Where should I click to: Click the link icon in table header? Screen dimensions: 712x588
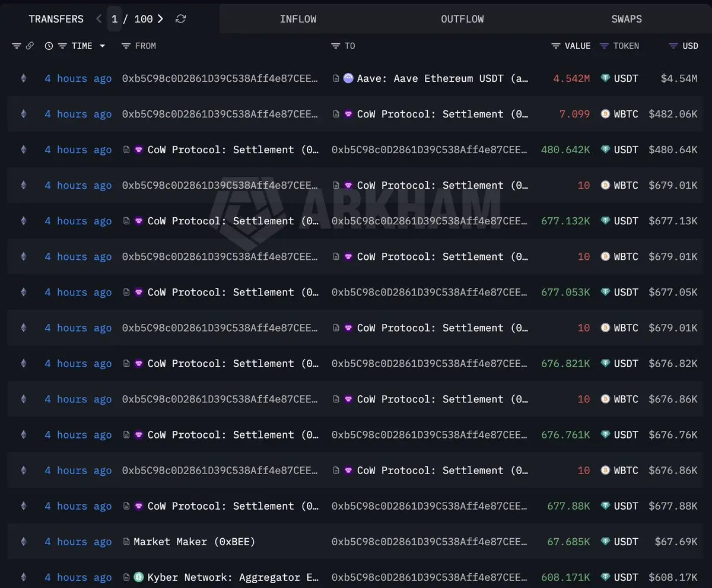click(30, 46)
